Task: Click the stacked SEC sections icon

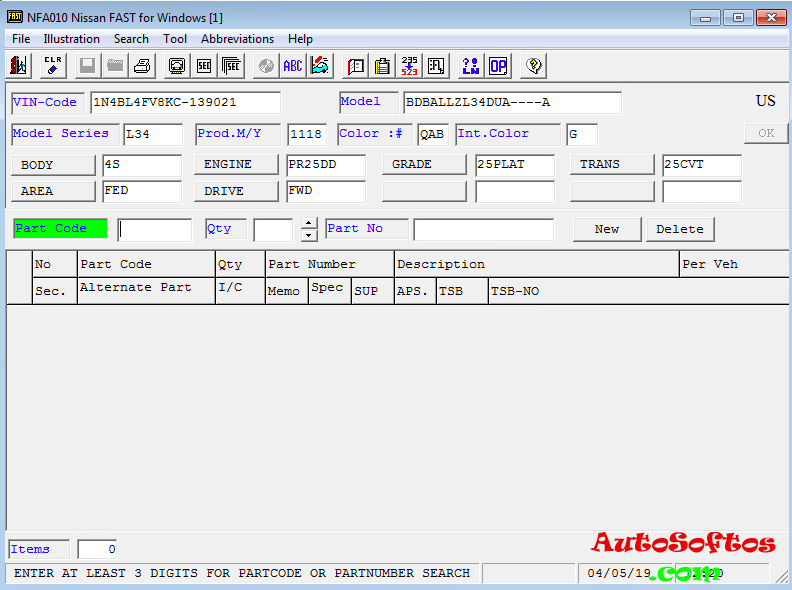Action: 231,66
